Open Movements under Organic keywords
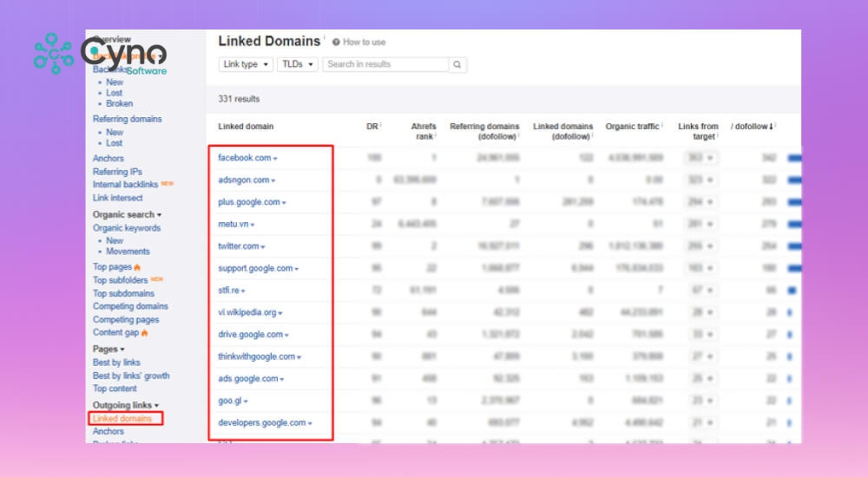 pos(128,252)
